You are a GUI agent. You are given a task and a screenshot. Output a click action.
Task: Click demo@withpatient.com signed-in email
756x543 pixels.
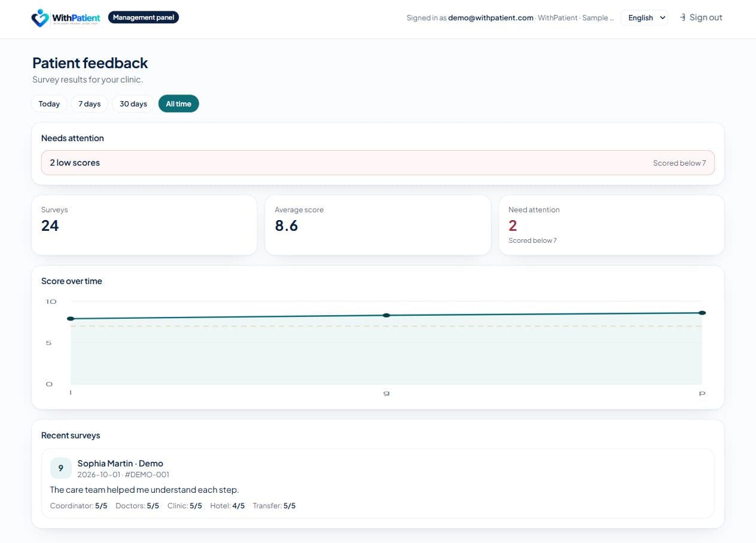[490, 18]
